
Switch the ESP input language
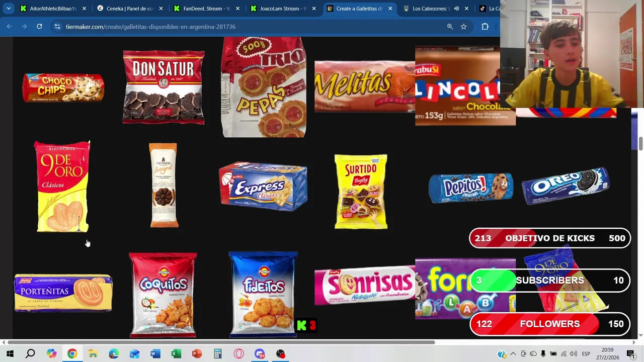pos(586,353)
